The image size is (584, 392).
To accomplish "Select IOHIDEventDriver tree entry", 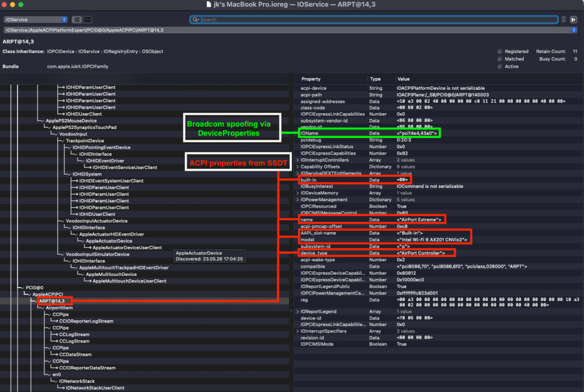I will pyautogui.click(x=105, y=161).
